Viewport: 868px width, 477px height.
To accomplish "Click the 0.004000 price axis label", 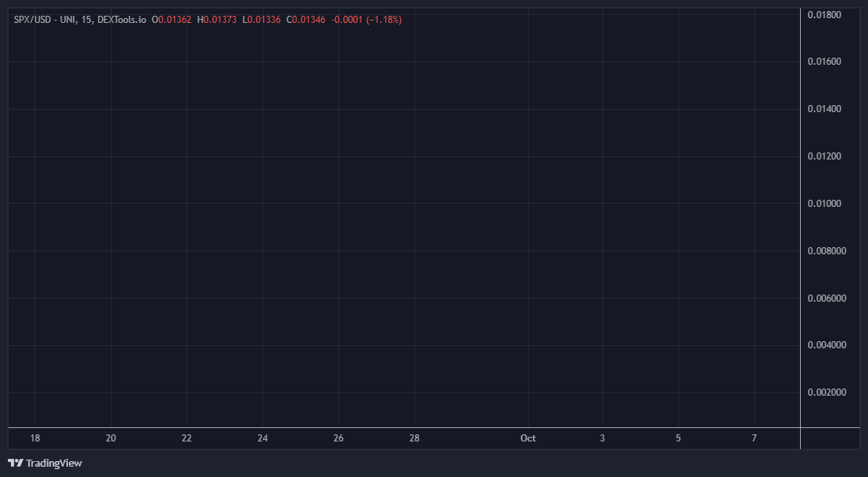I will click(826, 345).
